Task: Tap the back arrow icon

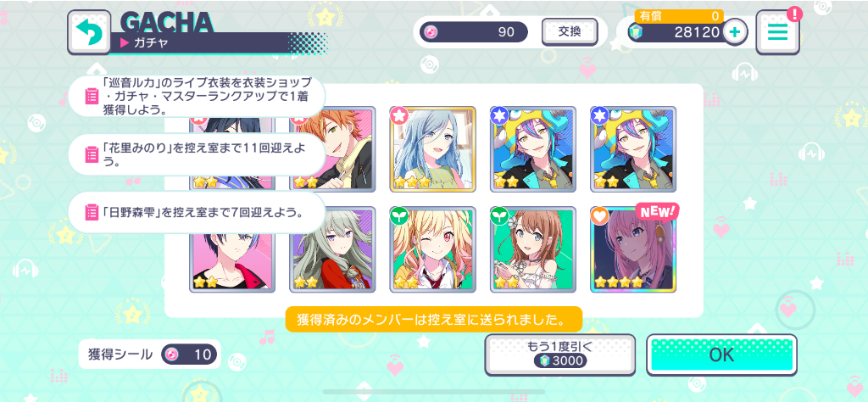Action: [x=88, y=33]
